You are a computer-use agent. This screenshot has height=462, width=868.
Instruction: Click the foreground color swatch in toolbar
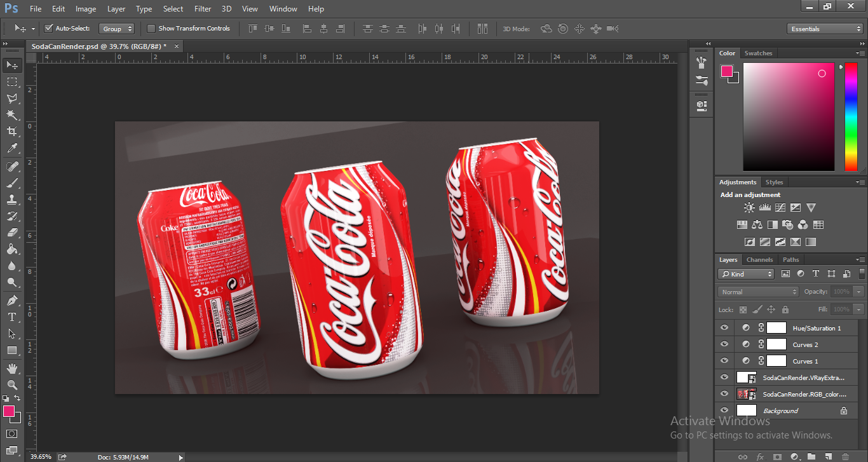tap(9, 411)
